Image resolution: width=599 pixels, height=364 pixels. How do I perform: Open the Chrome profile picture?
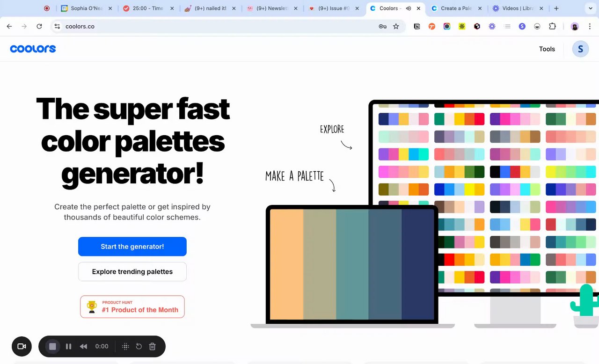pos(575,26)
